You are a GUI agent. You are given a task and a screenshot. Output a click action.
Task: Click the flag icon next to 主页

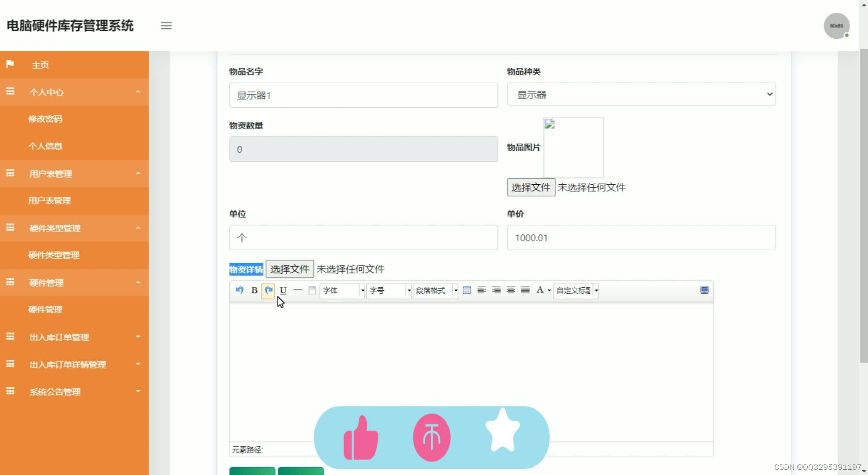tap(10, 64)
